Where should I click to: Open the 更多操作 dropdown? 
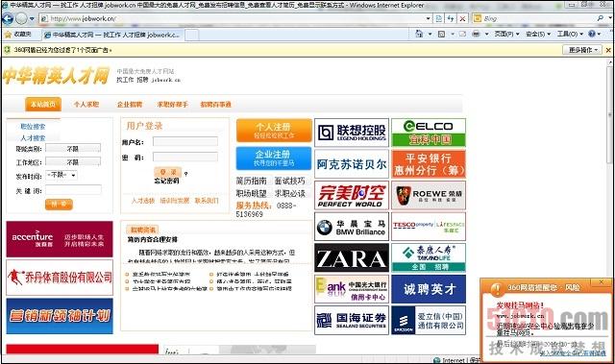point(582,50)
